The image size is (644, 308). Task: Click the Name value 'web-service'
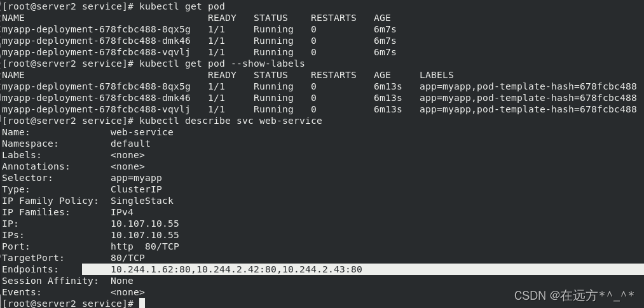[x=142, y=132]
